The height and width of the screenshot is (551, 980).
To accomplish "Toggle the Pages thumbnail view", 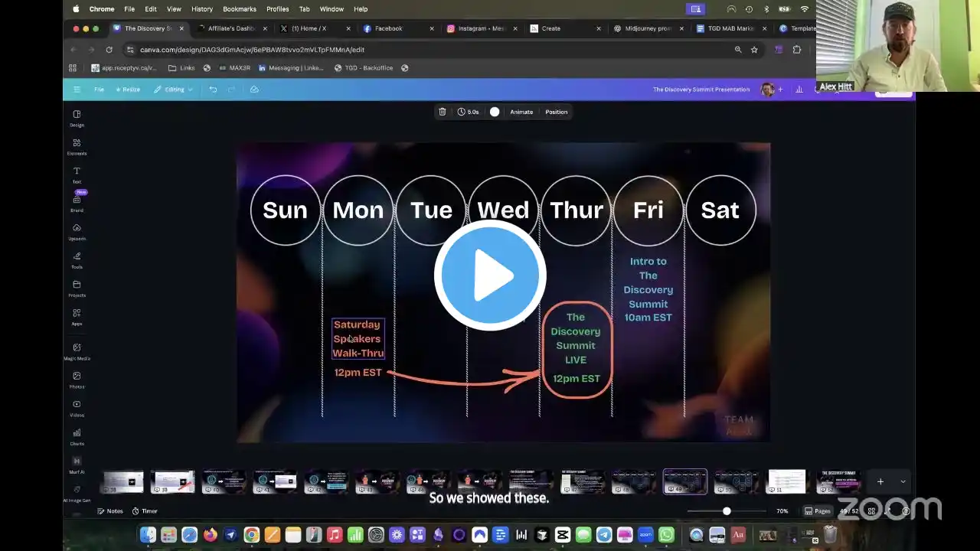I will pyautogui.click(x=818, y=511).
